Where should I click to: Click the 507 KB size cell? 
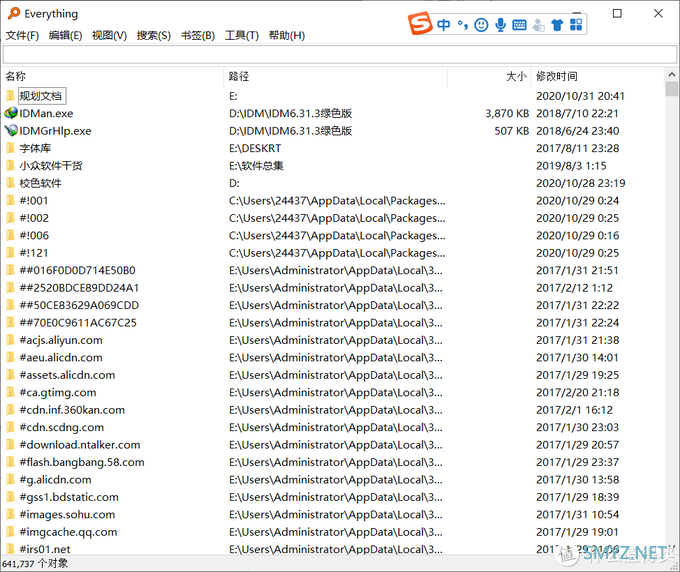[x=512, y=131]
